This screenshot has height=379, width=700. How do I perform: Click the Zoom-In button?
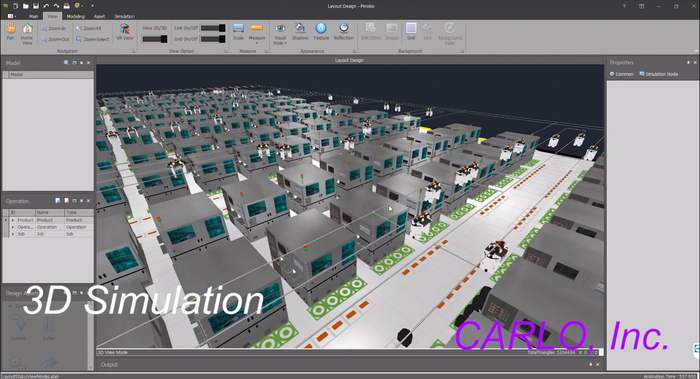point(54,28)
